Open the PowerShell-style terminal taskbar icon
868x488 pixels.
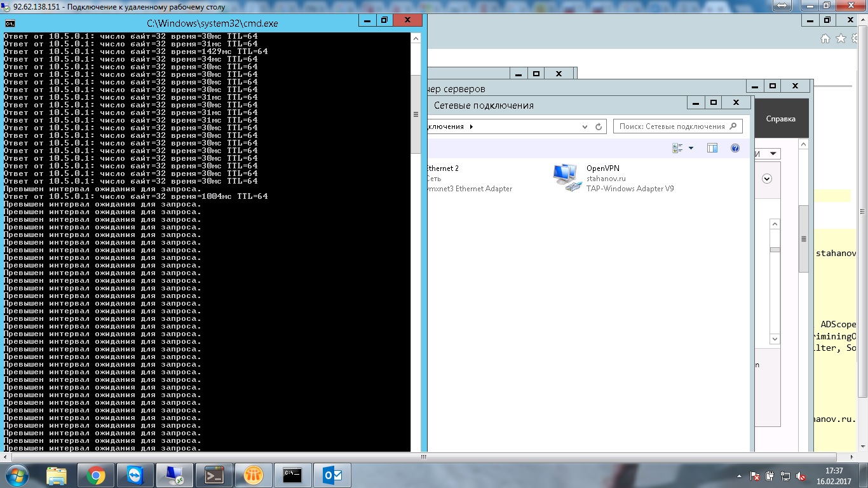click(214, 475)
